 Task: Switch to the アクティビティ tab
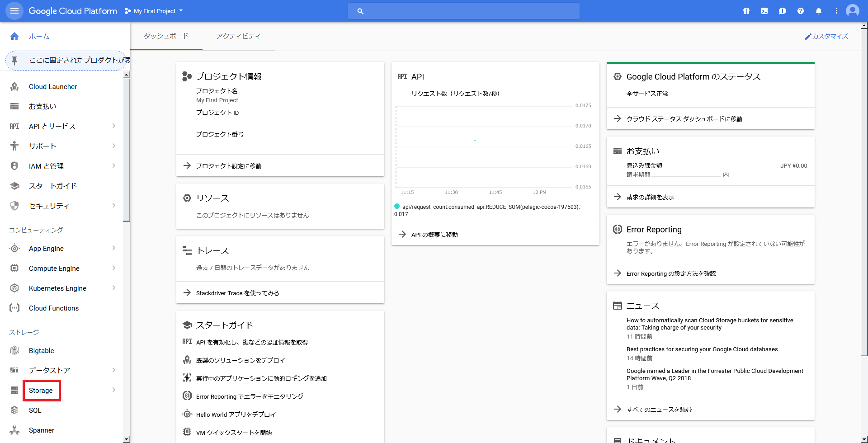pos(238,36)
